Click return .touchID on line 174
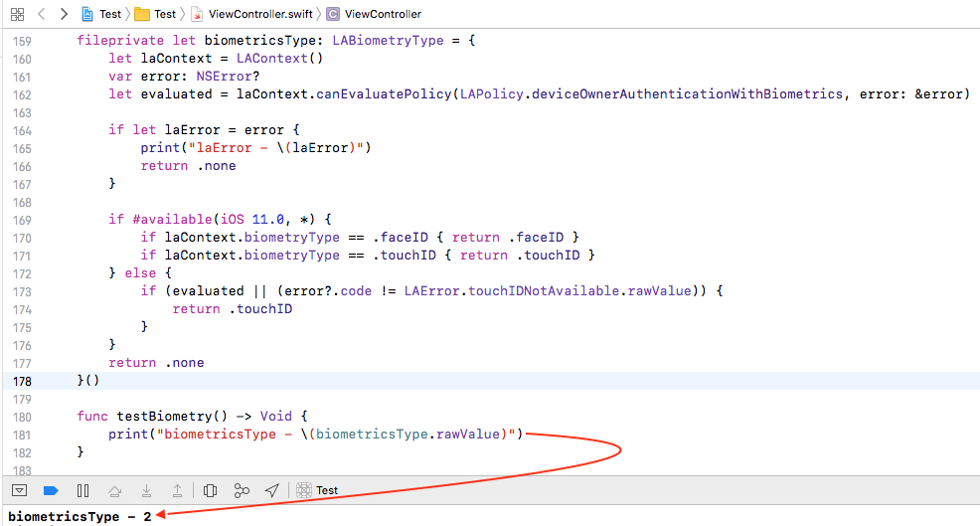Viewport: 980px width, 526px height. [232, 309]
